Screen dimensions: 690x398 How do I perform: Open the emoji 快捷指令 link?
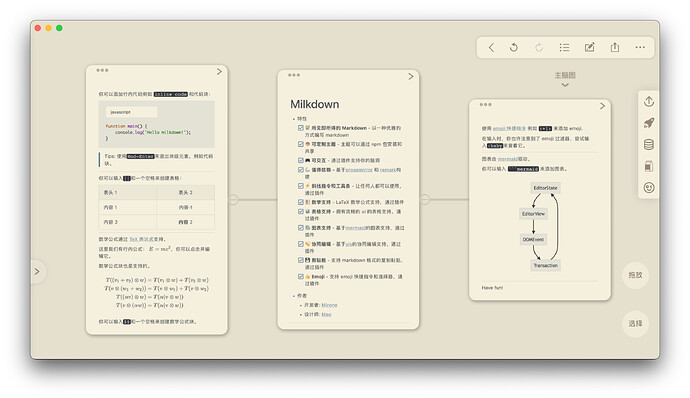point(509,129)
